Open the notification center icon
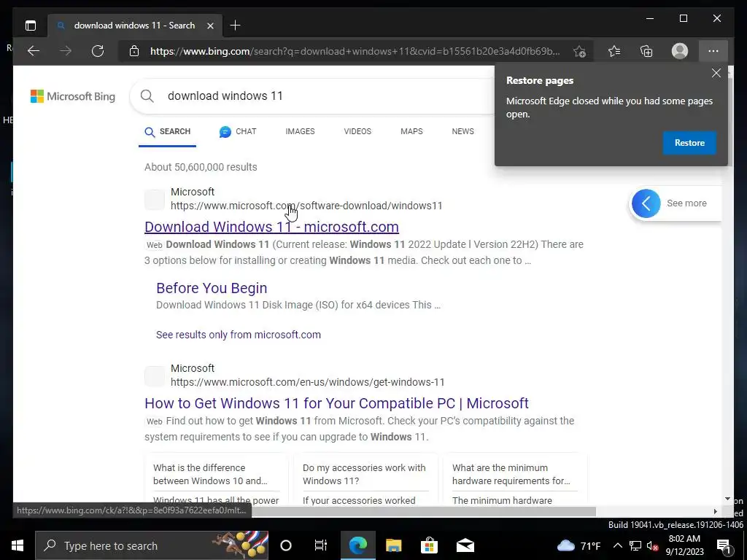Viewport: 747px width, 560px height. 724,545
